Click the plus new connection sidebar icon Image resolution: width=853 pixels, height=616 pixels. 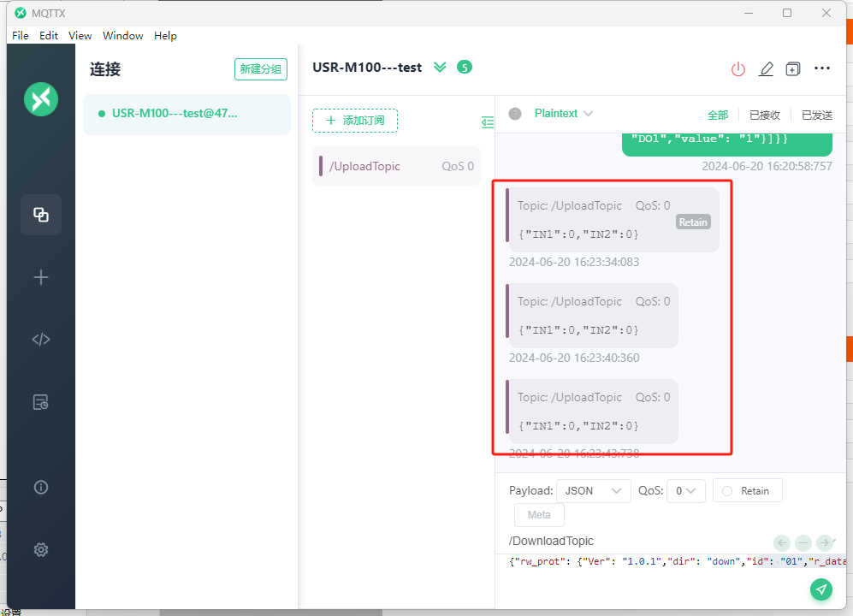(41, 277)
